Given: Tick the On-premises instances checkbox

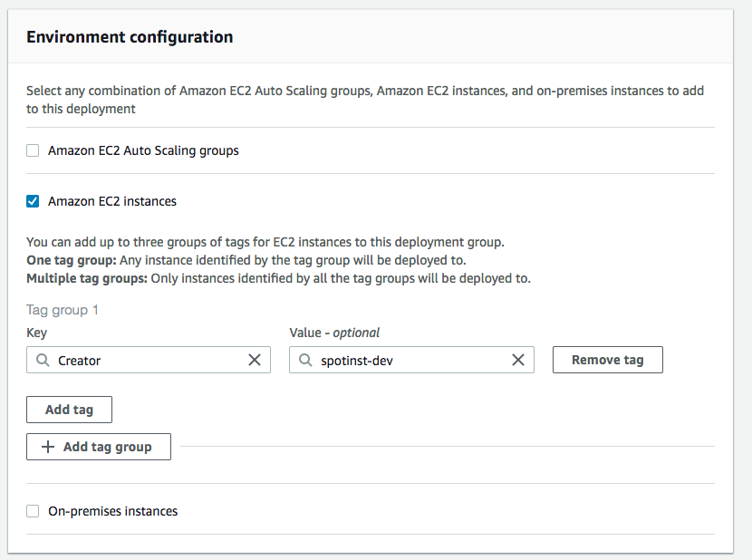Looking at the screenshot, I should pos(33,511).
